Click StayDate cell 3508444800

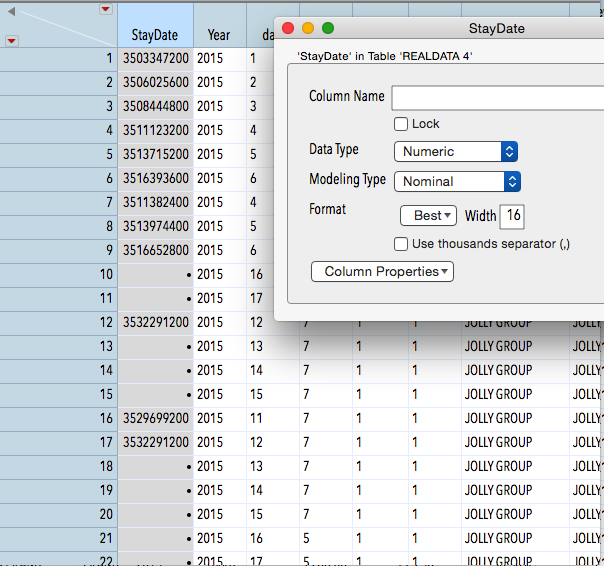coord(156,106)
